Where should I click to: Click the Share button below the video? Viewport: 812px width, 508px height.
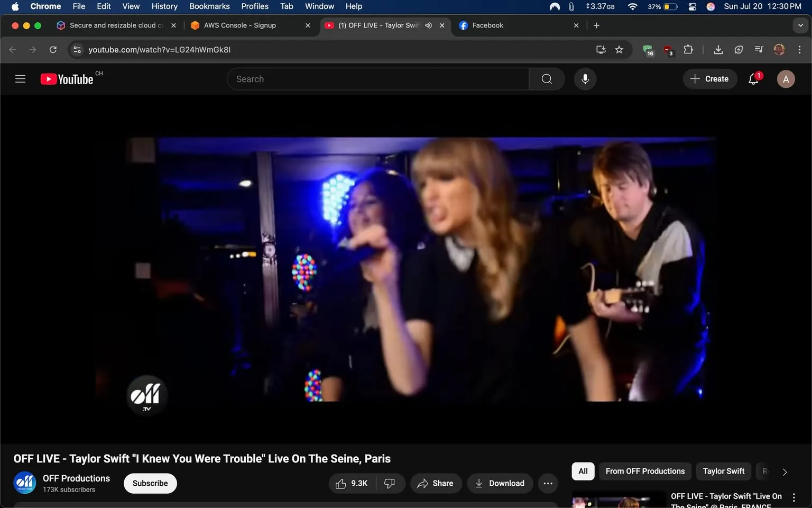click(x=436, y=483)
